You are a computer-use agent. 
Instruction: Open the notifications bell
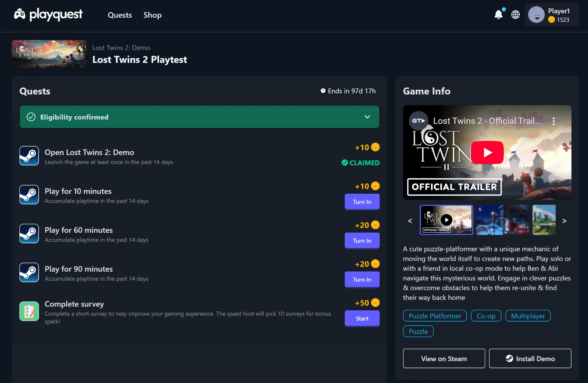[x=498, y=15]
